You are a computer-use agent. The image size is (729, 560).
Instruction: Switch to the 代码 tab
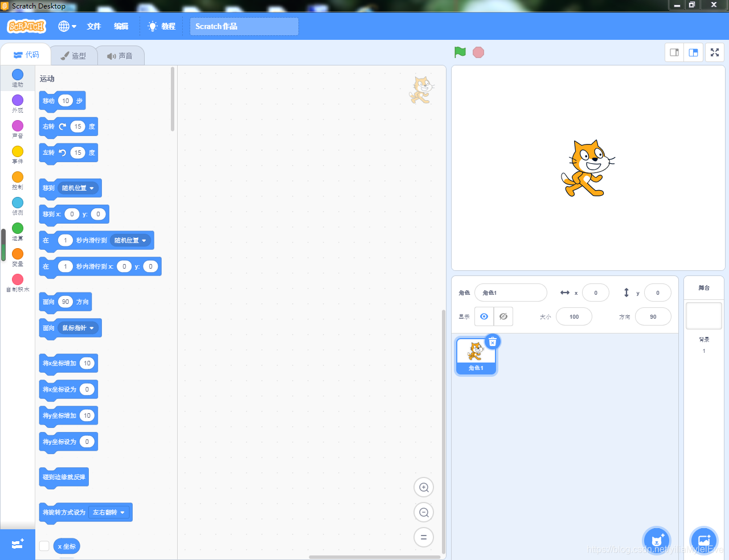point(26,55)
